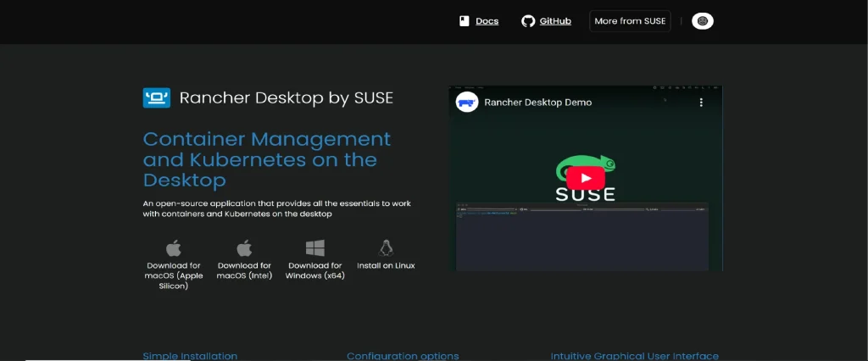Click the Configuration options heading

click(403, 356)
